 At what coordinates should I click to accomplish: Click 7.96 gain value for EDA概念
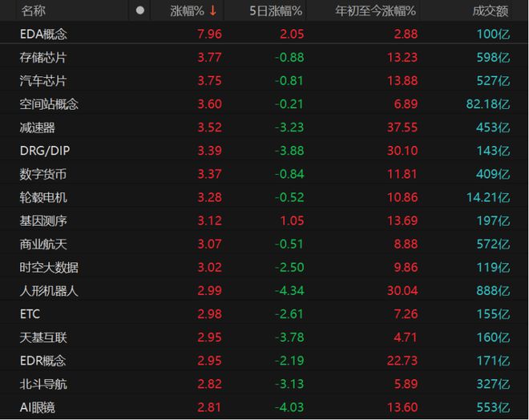click(208, 34)
